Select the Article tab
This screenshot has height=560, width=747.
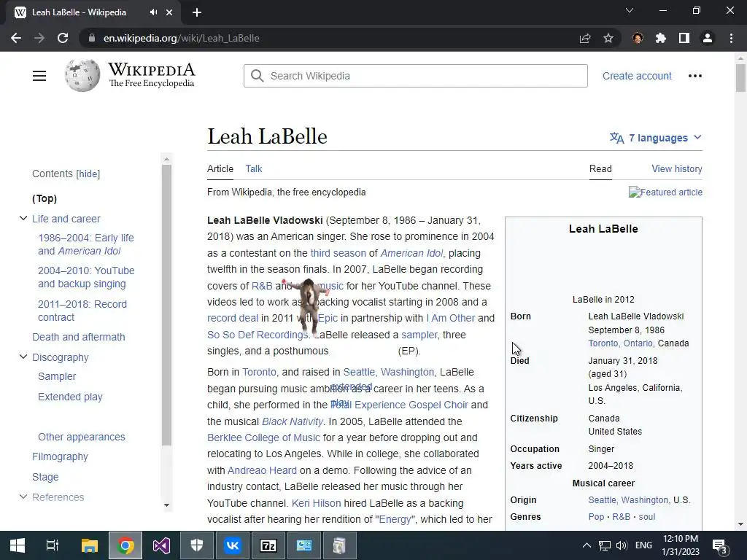220,168
